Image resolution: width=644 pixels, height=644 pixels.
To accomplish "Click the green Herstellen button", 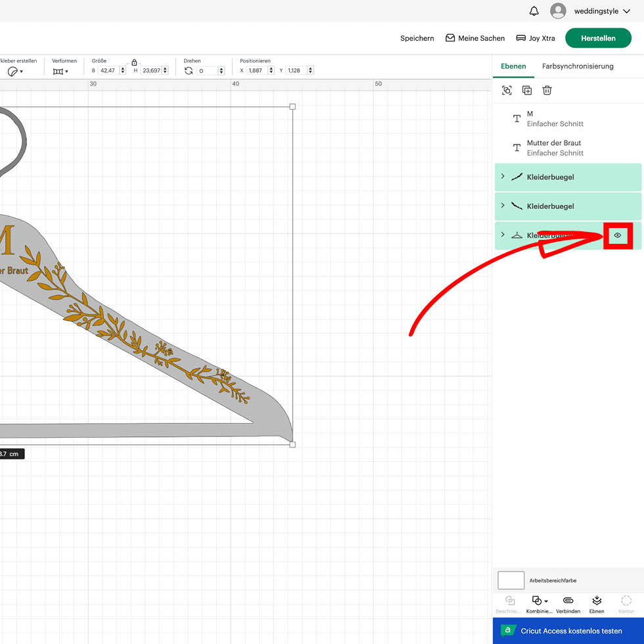I will tap(598, 38).
